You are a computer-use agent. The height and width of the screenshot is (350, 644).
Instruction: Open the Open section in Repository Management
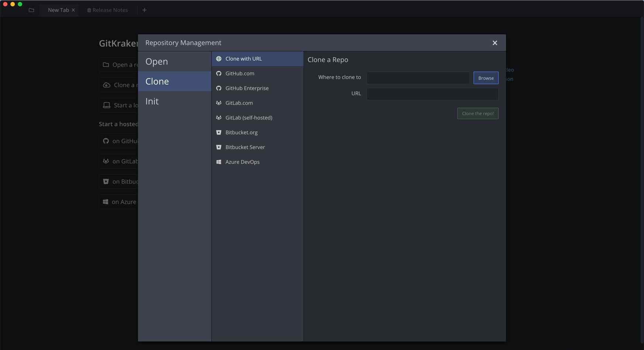coord(174,62)
